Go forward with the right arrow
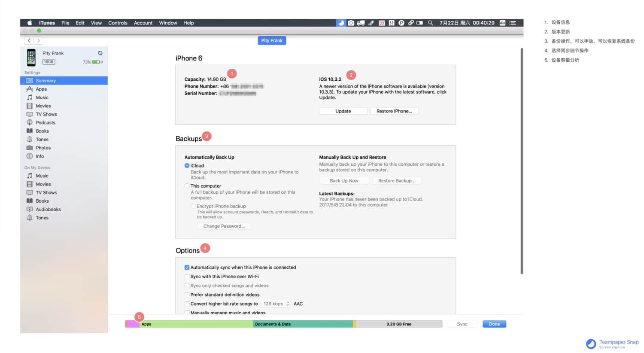644x353 pixels. pos(38,40)
